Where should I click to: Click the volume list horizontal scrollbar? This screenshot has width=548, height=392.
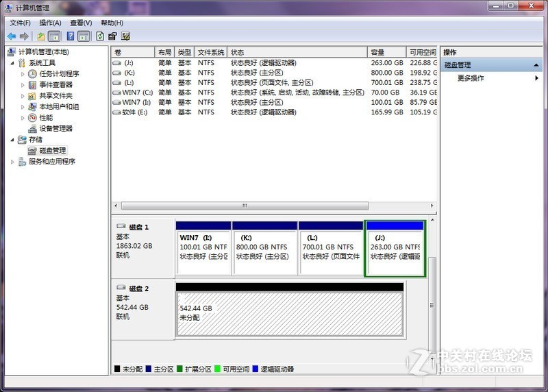click(x=245, y=206)
